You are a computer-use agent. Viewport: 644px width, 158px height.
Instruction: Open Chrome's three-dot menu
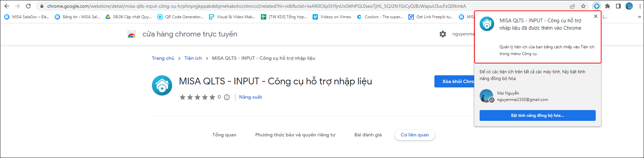pyautogui.click(x=640, y=6)
